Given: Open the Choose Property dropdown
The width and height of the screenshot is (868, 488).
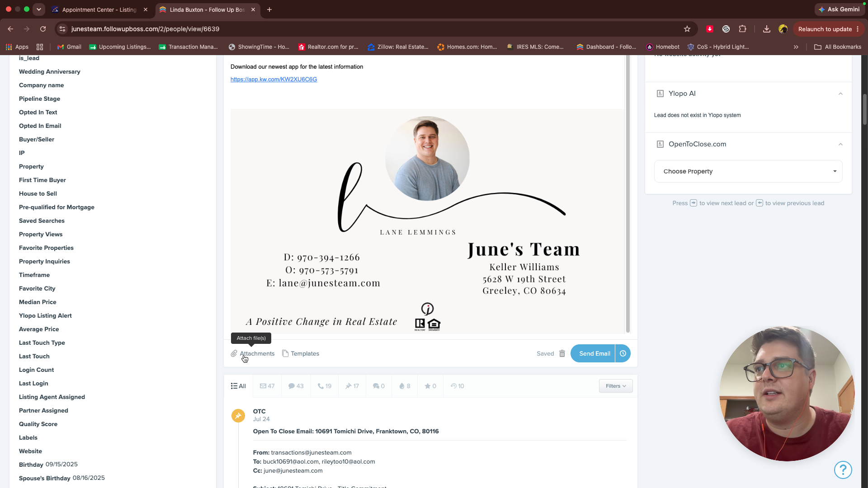Looking at the screenshot, I should point(748,171).
